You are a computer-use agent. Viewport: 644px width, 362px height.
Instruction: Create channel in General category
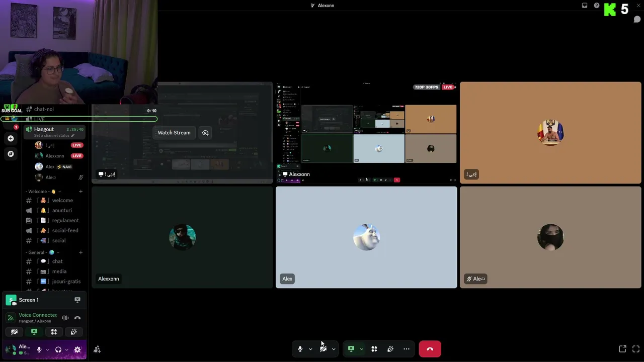(x=80, y=252)
